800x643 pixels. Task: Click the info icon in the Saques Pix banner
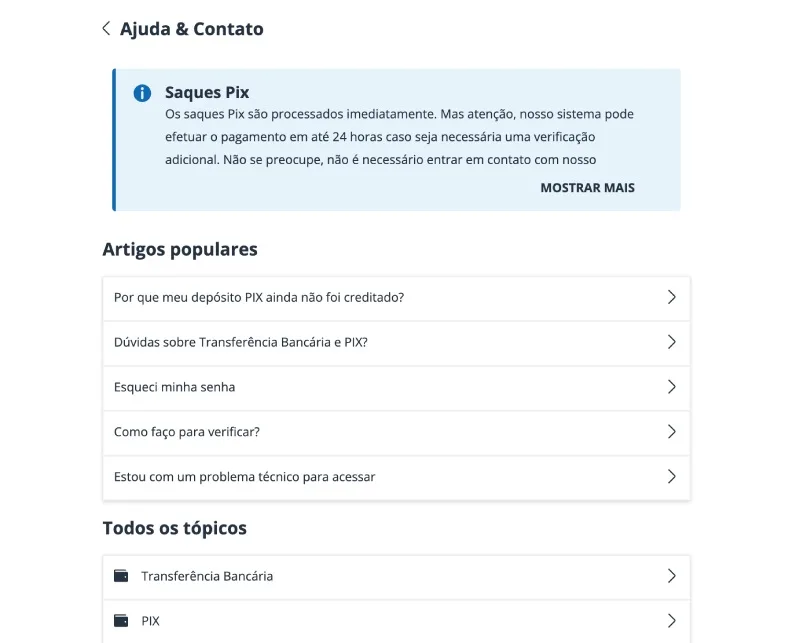[142, 93]
